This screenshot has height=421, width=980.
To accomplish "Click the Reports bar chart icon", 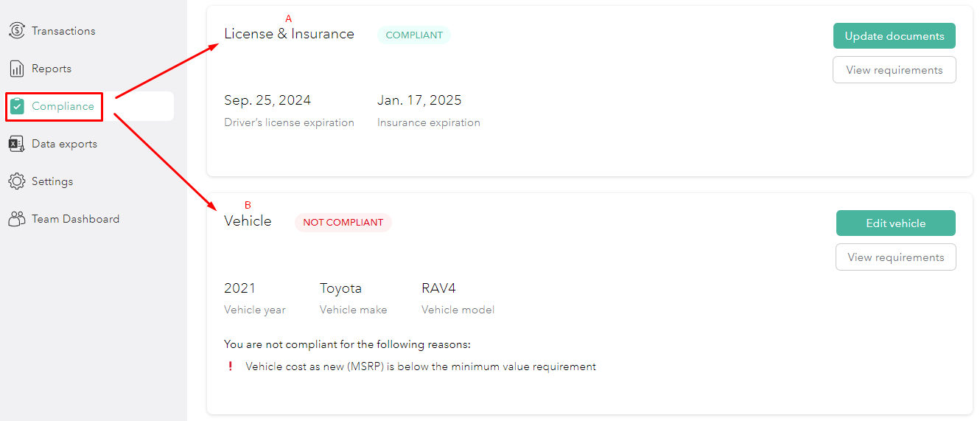I will 16,69.
